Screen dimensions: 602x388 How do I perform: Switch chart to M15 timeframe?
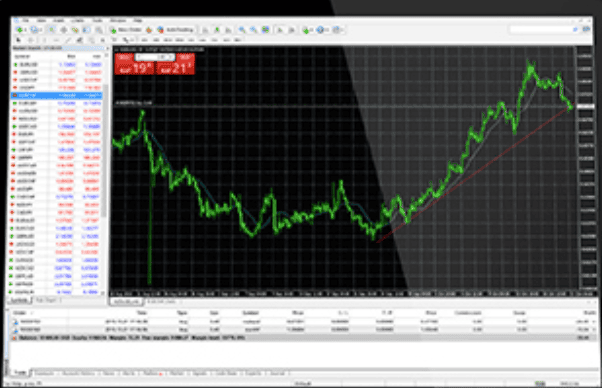[x=168, y=40]
